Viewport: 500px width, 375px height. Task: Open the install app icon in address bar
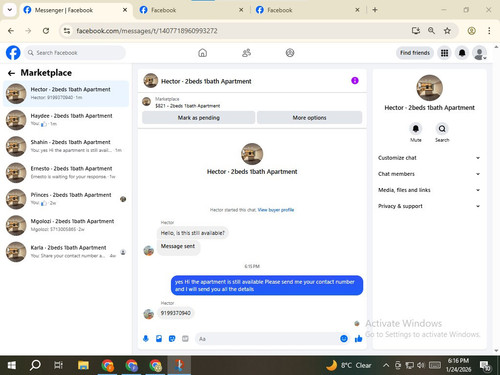coord(416,31)
